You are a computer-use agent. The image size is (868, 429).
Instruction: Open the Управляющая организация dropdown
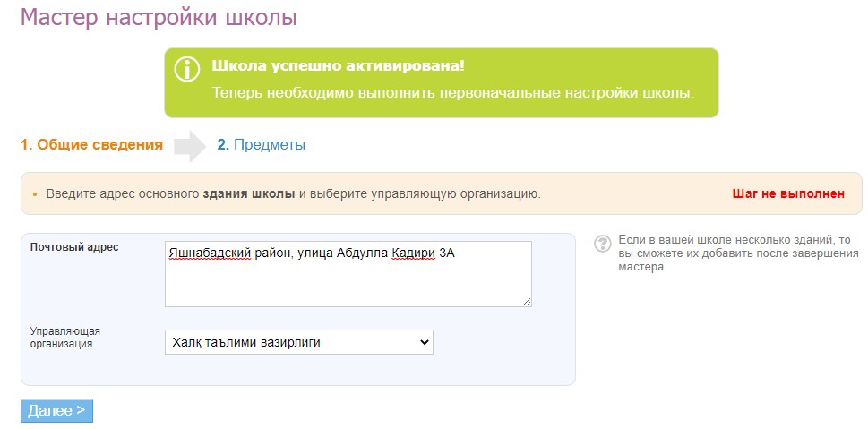299,342
